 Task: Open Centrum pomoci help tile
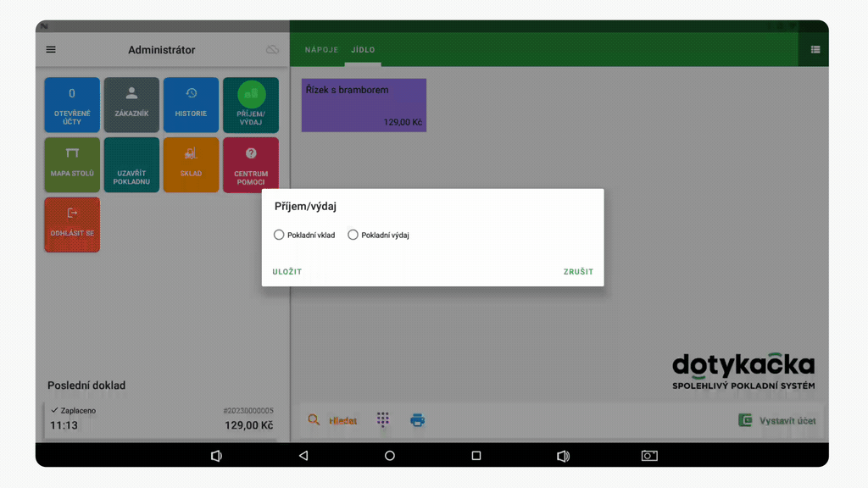pyautogui.click(x=250, y=164)
